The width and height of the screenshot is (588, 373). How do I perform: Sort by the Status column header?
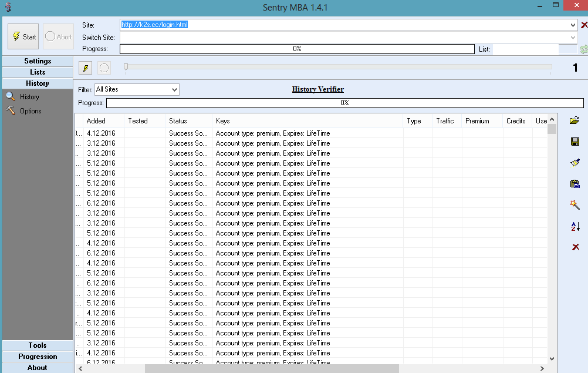pyautogui.click(x=188, y=121)
